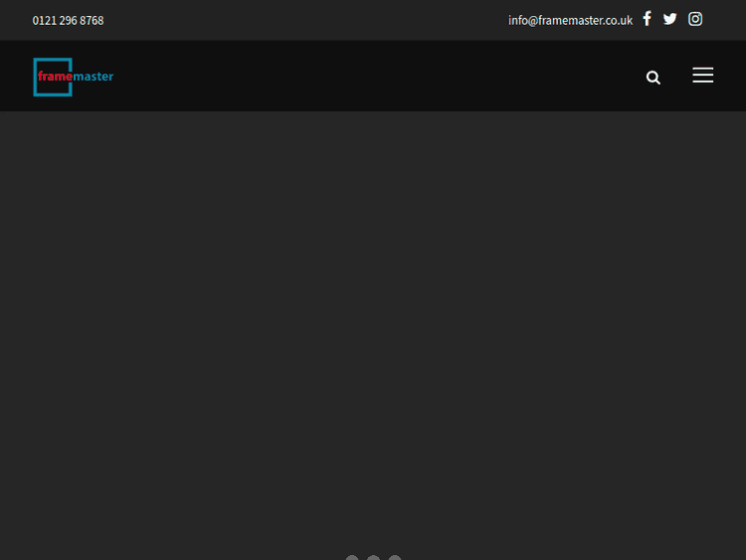The image size is (746, 560).
Task: Click the blue "master" text in logo
Action: pyautogui.click(x=93, y=77)
